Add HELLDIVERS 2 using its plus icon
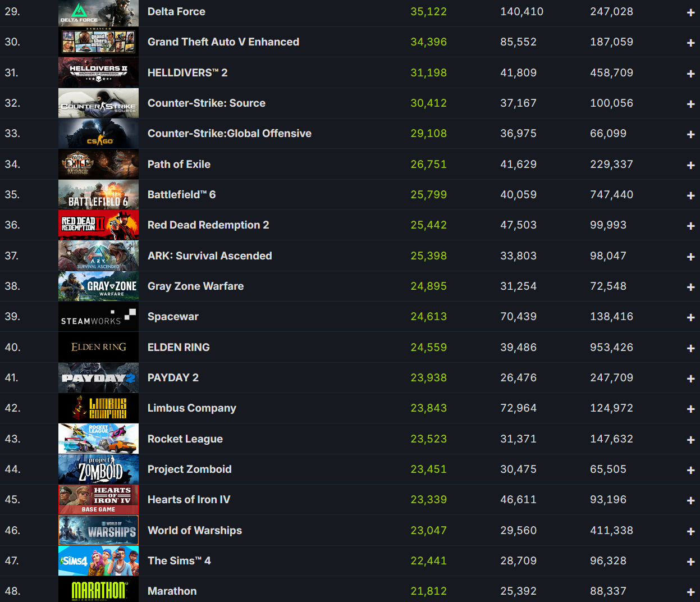 pyautogui.click(x=690, y=74)
